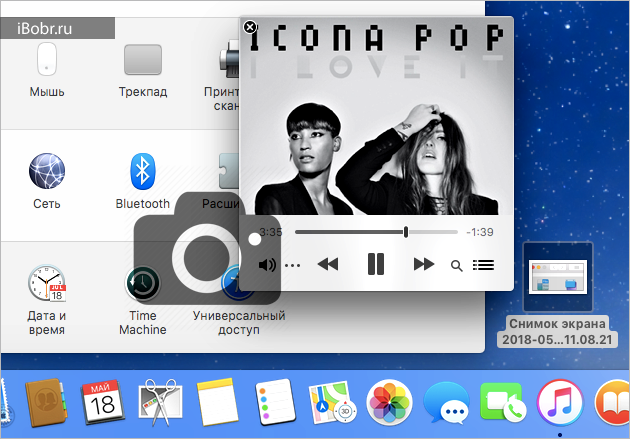Open the Трекпад preferences pane

143,60
